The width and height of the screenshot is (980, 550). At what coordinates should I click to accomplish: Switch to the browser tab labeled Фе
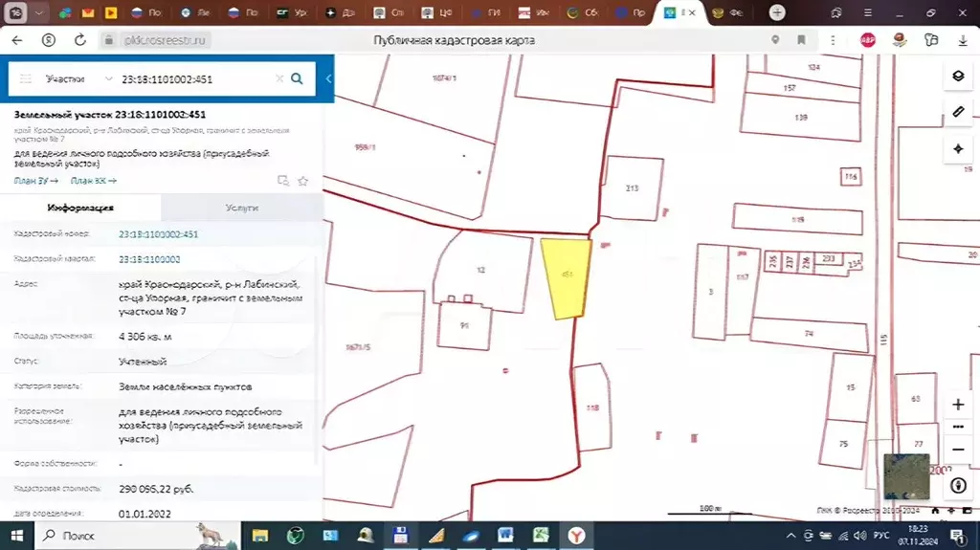728,12
